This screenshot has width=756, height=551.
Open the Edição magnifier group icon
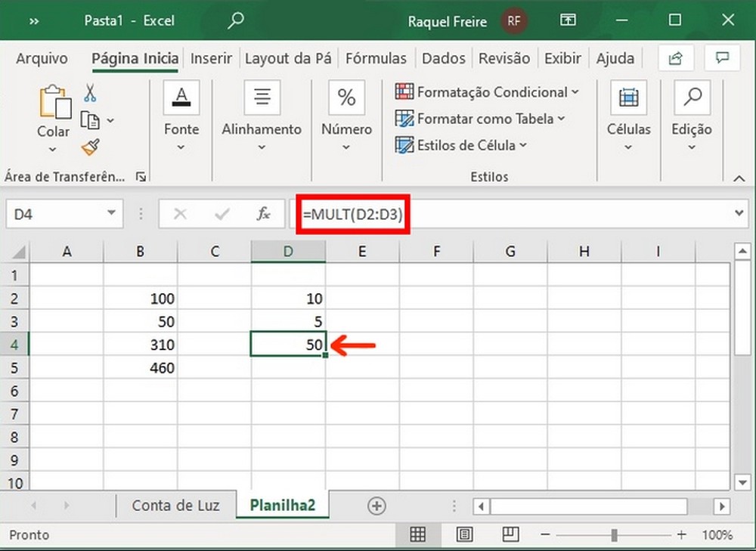tap(692, 98)
